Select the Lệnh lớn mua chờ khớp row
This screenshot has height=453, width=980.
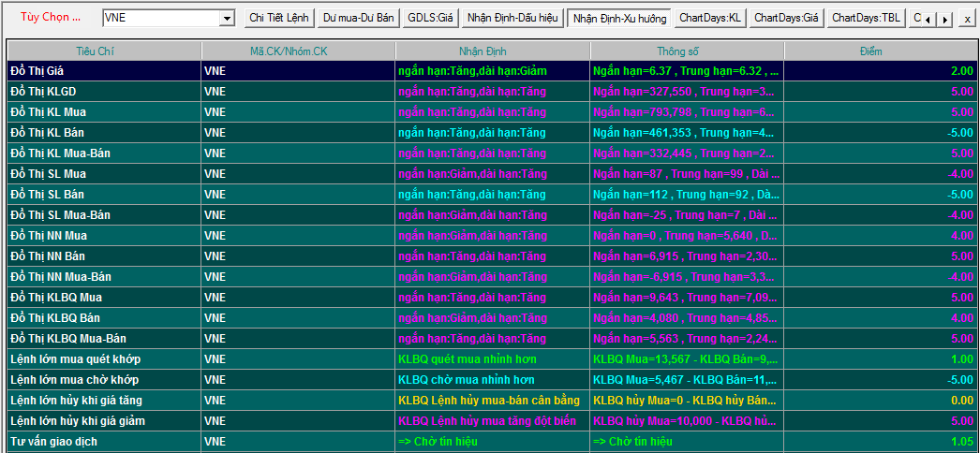tap(492, 380)
